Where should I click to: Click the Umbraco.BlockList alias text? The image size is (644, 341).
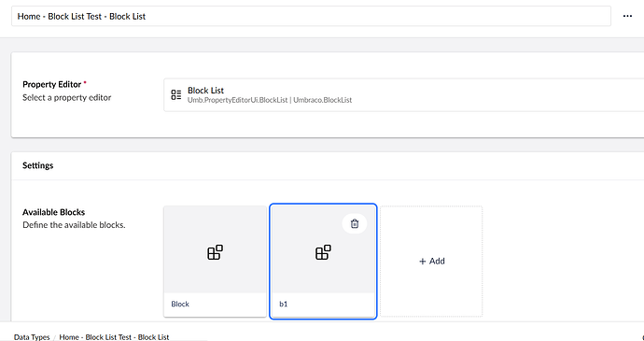coord(322,100)
